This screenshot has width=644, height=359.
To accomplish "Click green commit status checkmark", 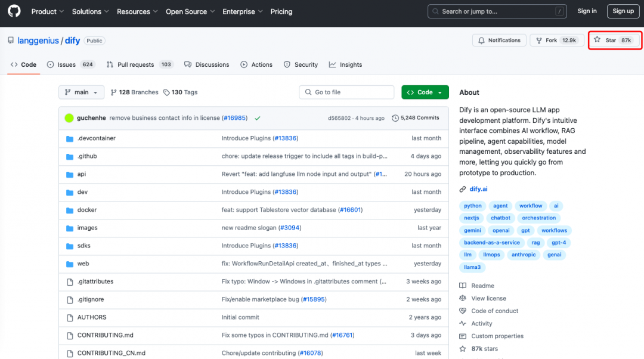I will pos(258,118).
